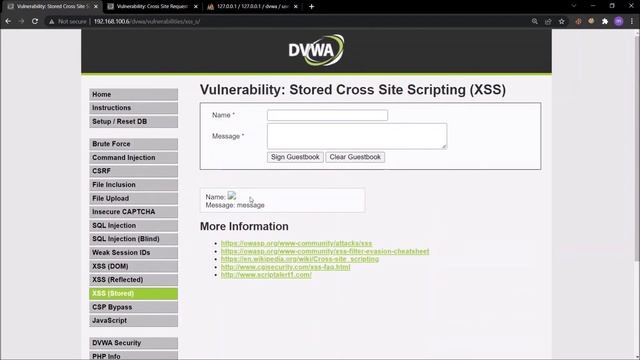640x360 pixels.
Task: Open the zoom magnifier icon in address bar
Action: pyautogui.click(x=535, y=21)
